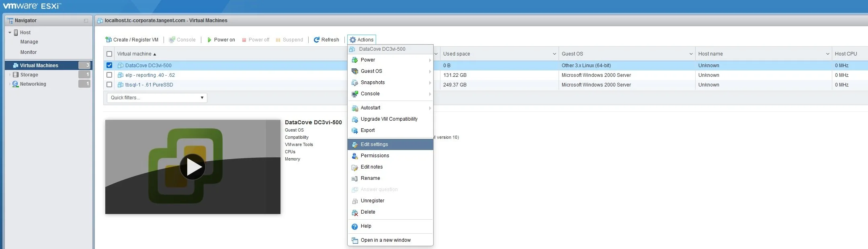Sort by Virtual machine column header

pos(134,54)
